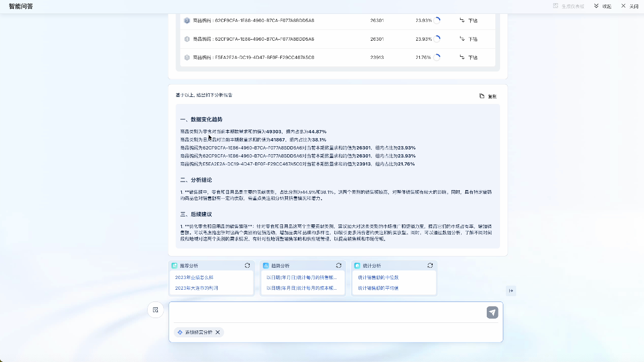This screenshot has width=644, height=362.
Task: Click the bold value 49303 in the report
Action: coord(273,131)
